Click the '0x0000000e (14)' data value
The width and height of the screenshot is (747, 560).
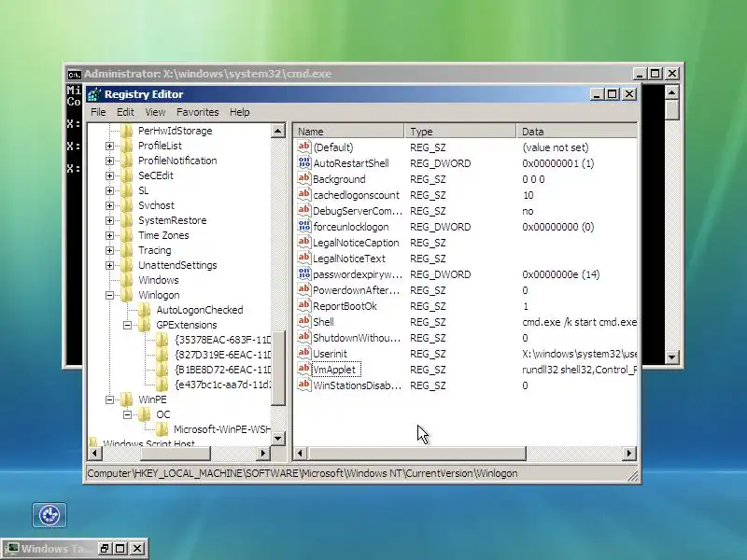click(561, 274)
